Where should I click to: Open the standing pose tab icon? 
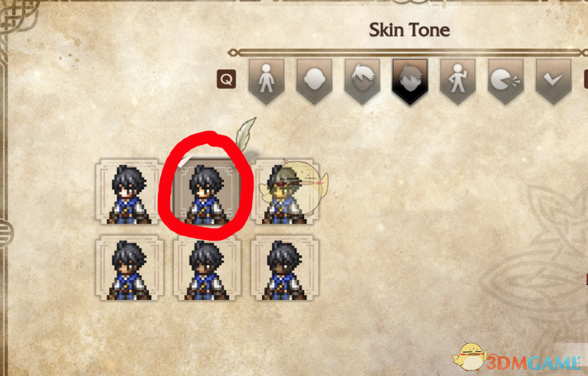458,80
